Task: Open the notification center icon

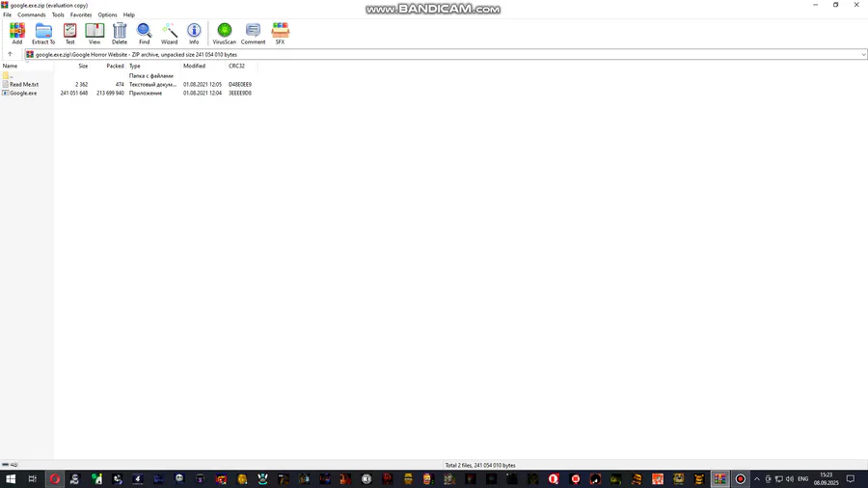Action: pos(851,479)
